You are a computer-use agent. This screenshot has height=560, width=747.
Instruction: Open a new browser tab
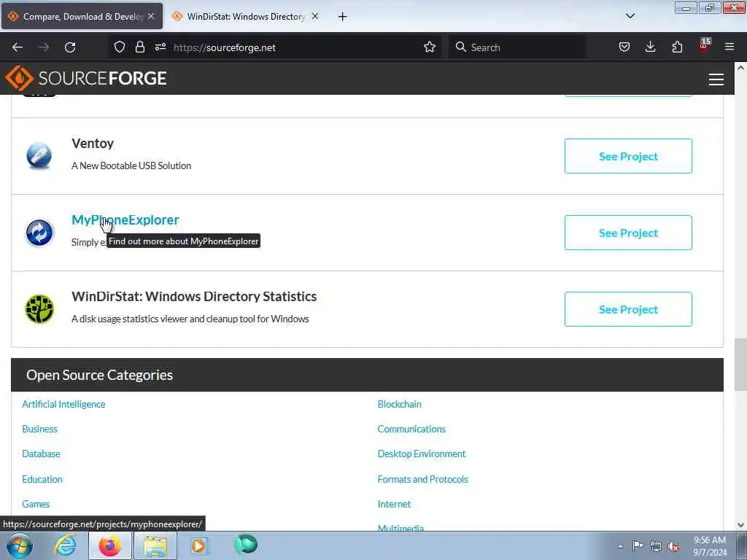[x=343, y=17]
